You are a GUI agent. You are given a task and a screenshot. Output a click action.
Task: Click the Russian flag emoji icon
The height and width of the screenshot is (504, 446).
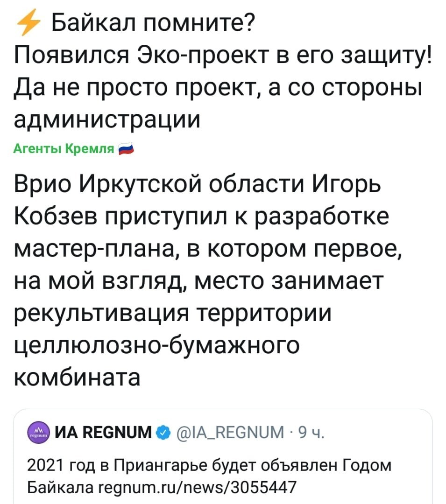click(x=126, y=149)
